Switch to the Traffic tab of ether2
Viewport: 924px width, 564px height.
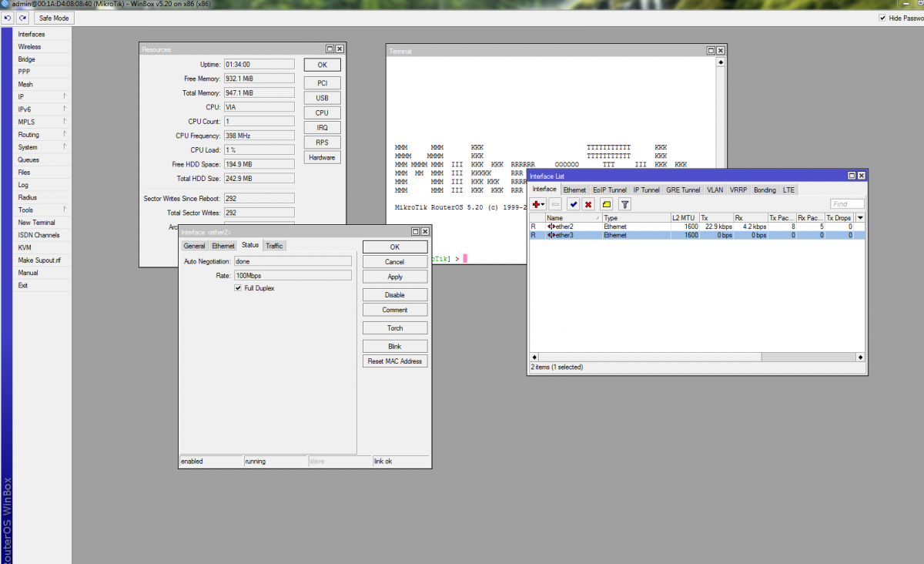point(275,246)
